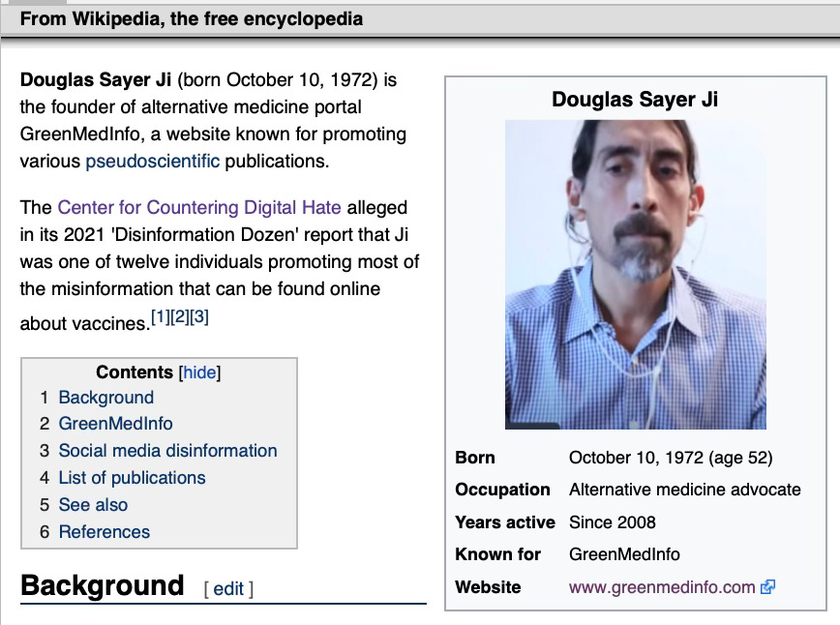Click the 'Known for' infobox label
Screen dimensions: 840x625
click(497, 554)
